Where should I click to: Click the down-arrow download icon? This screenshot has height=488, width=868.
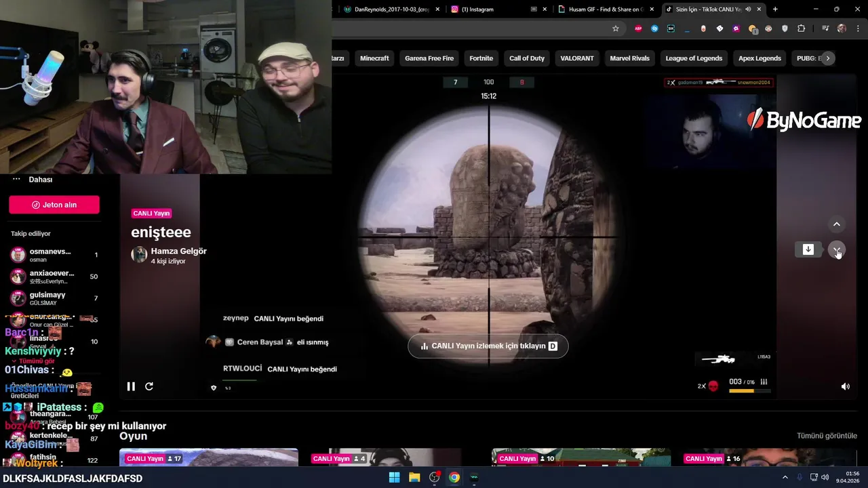click(x=808, y=249)
